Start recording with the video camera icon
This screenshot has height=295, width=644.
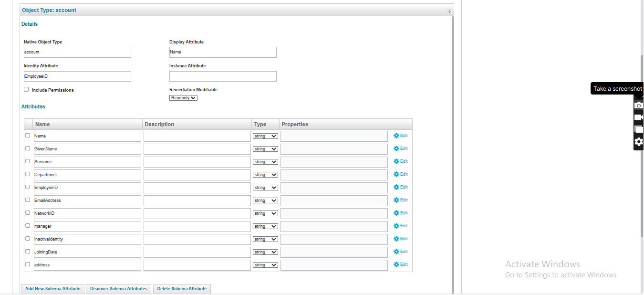point(639,117)
